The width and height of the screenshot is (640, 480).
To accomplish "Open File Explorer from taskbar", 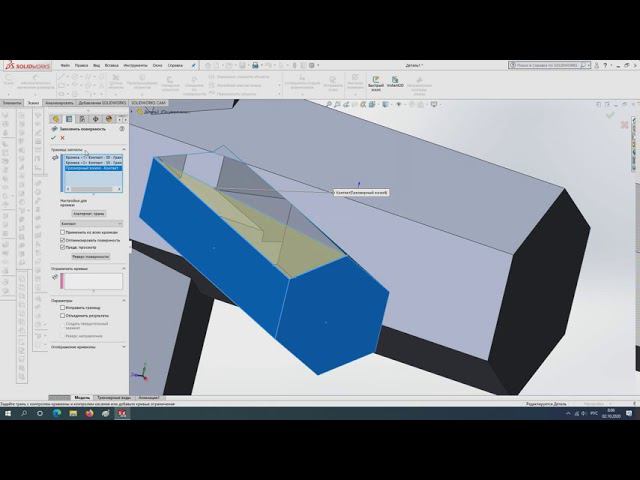I will pyautogui.click(x=73, y=413).
